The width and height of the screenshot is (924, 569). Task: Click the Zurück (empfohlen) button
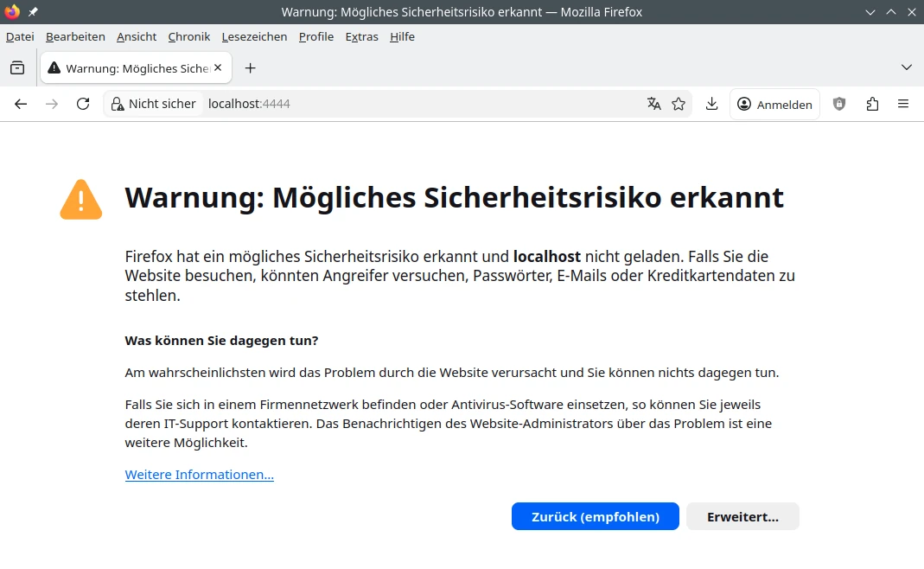[x=595, y=516]
